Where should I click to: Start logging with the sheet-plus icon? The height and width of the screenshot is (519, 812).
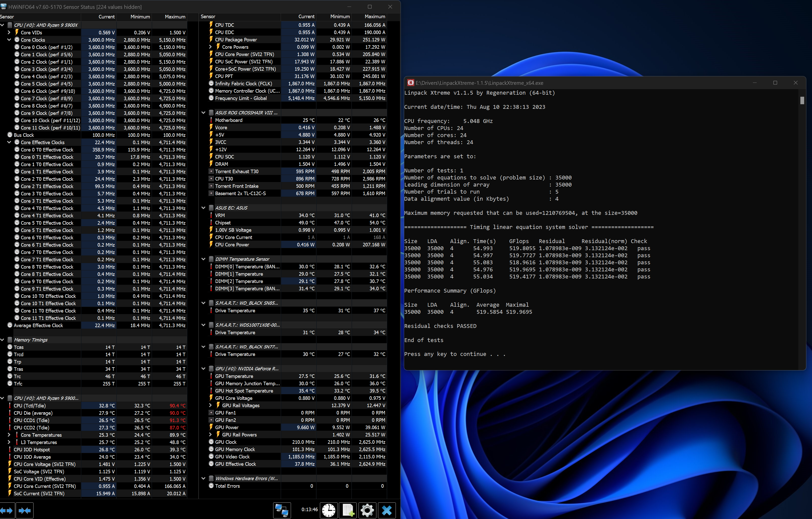pos(348,510)
